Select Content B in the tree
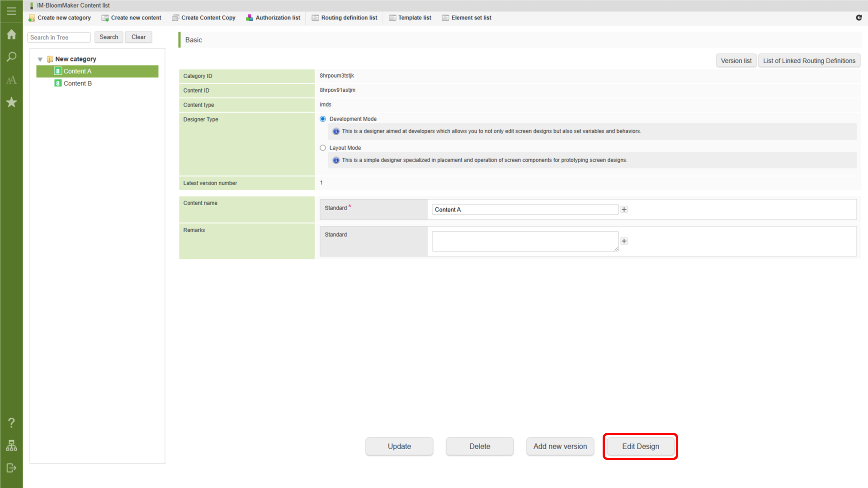The image size is (868, 488). (77, 84)
